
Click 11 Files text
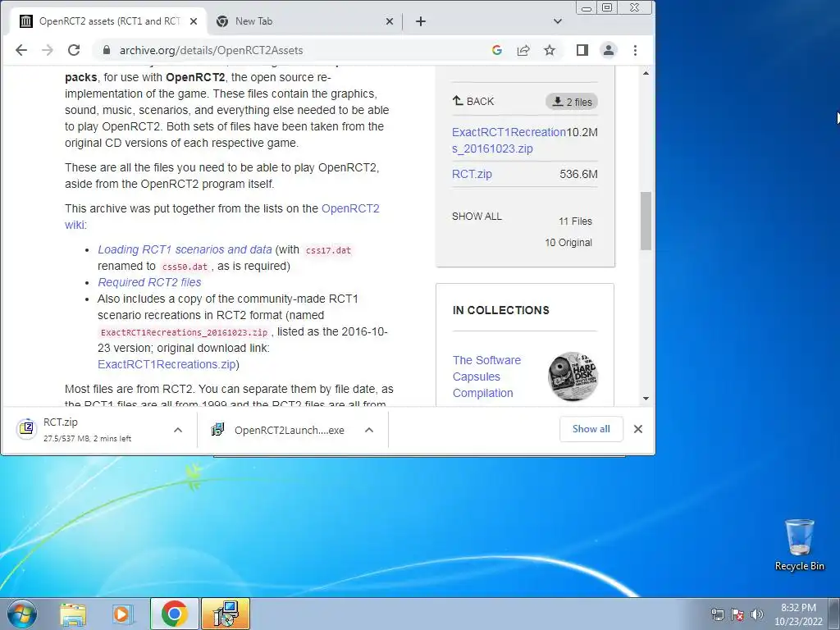pyautogui.click(x=575, y=221)
